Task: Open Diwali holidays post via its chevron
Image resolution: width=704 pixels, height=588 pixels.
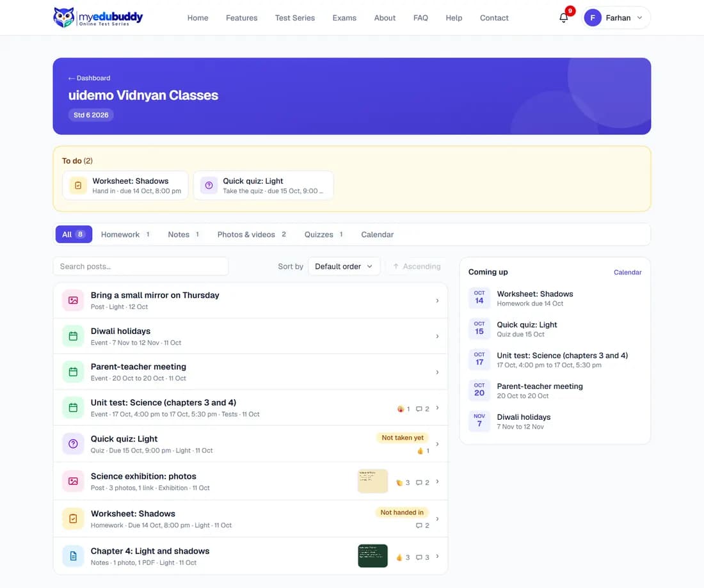Action: pyautogui.click(x=437, y=336)
